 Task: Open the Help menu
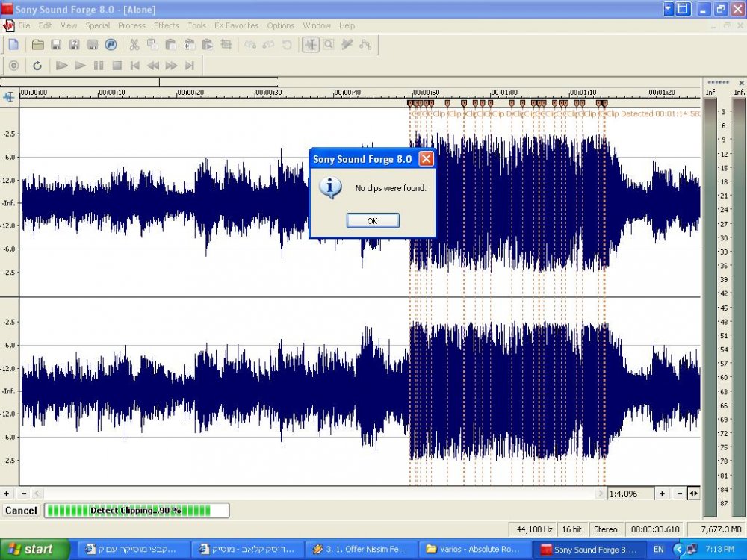pyautogui.click(x=347, y=25)
